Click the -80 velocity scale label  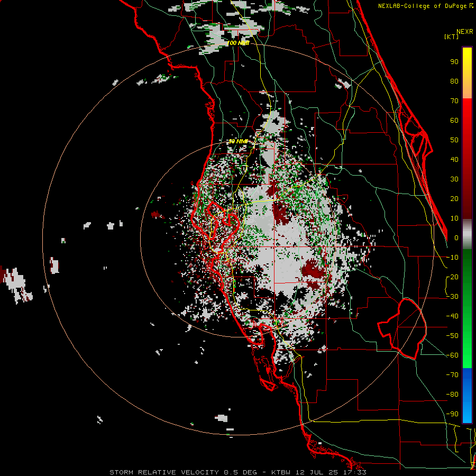tap(452, 395)
